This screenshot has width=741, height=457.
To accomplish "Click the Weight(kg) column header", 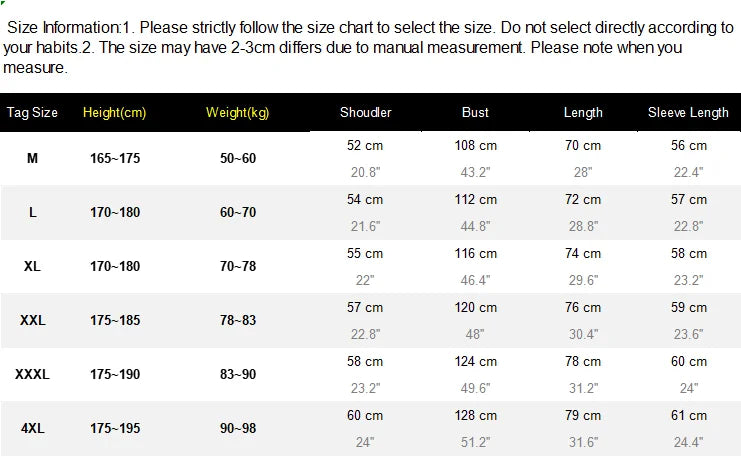I will point(238,113).
